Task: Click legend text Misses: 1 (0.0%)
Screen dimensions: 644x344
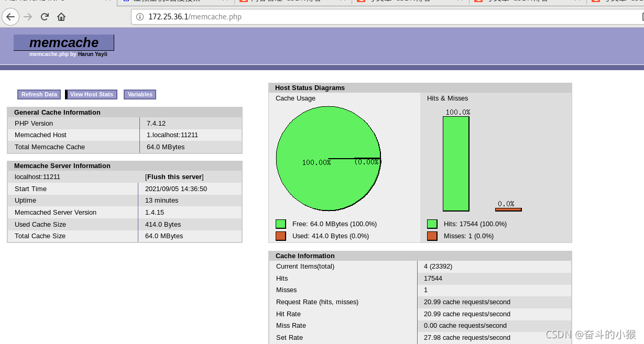Action: (x=469, y=236)
